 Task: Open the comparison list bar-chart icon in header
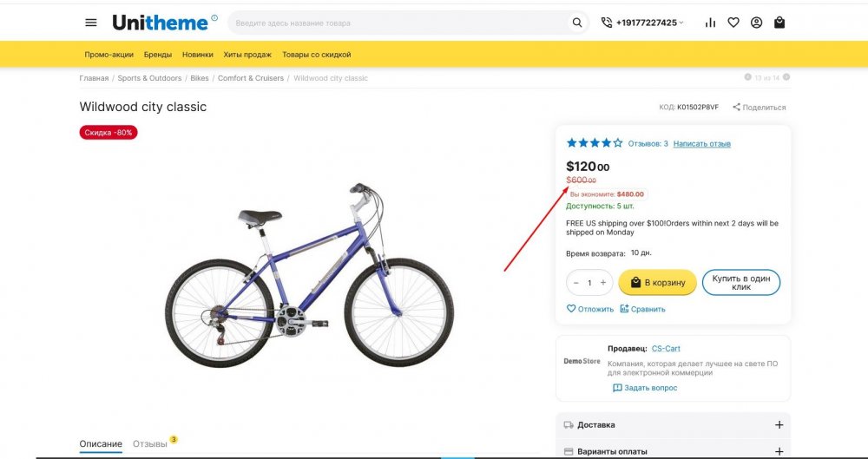coord(710,23)
